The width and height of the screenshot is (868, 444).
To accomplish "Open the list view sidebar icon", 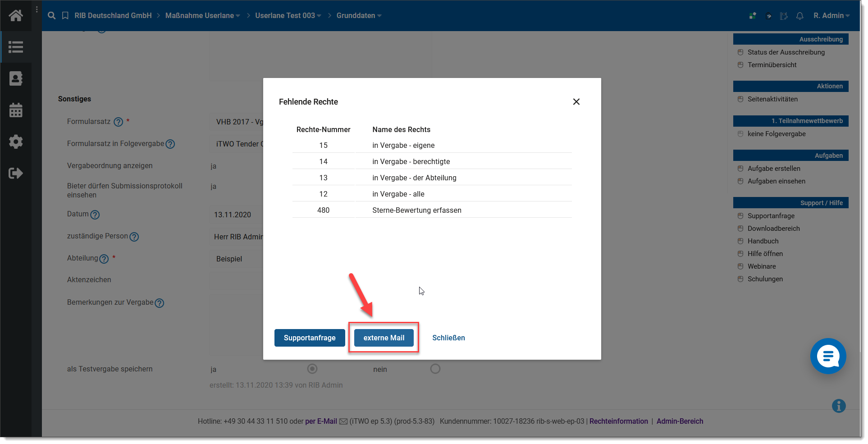I will 16,47.
